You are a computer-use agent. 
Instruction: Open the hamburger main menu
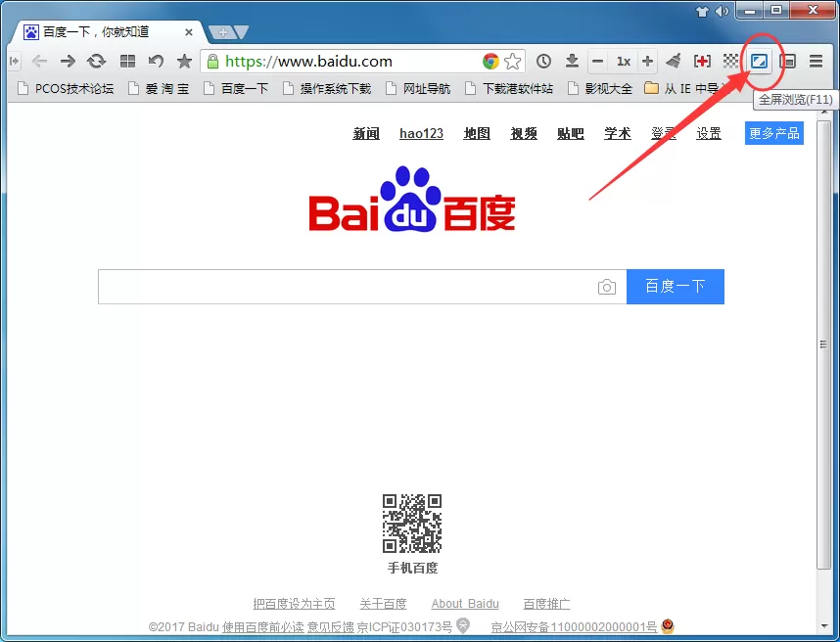click(816, 61)
